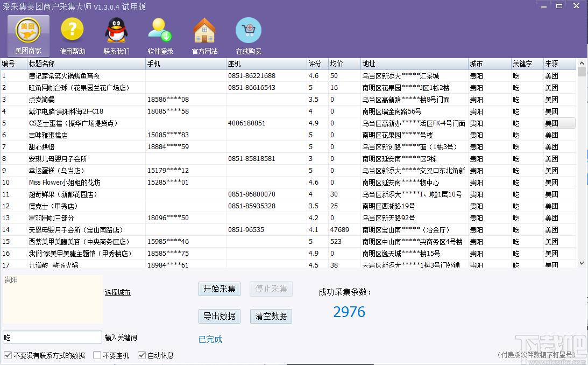Click the 开始采集 button
Image resolution: width=588 pixels, height=365 pixels.
[219, 289]
